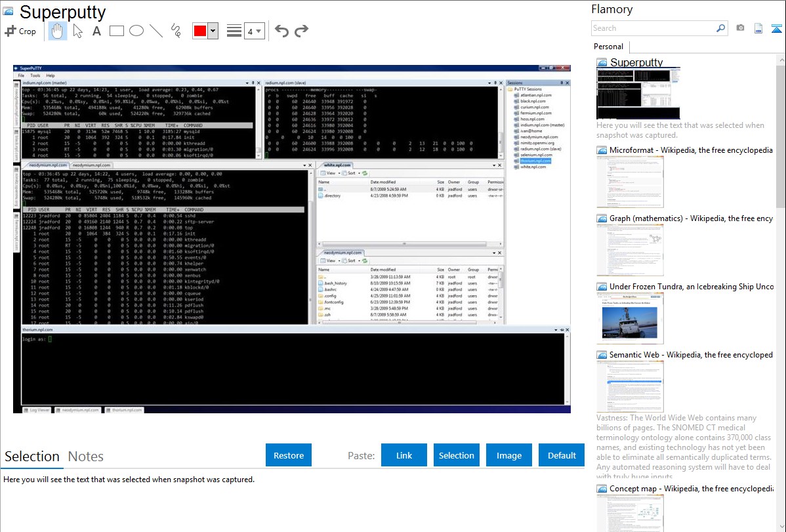
Task: Click the snapshot icon beside Under Frozen Tundra entry
Action: pos(602,287)
